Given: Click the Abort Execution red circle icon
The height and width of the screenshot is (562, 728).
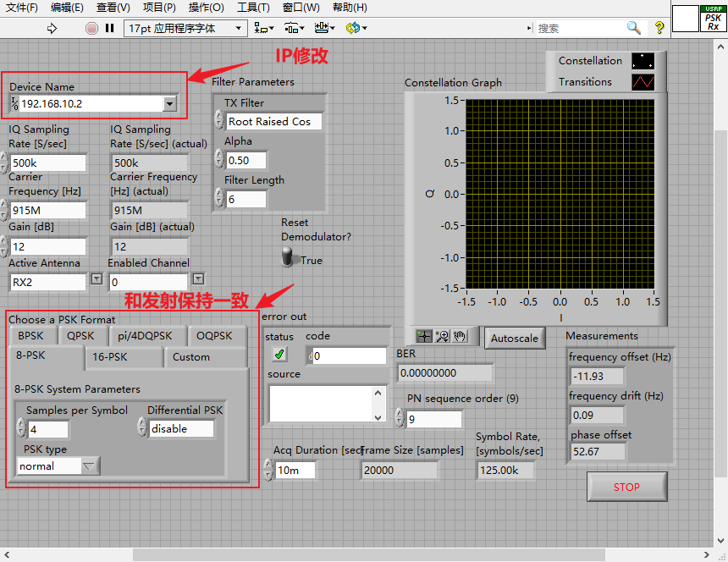Looking at the screenshot, I should point(92,28).
